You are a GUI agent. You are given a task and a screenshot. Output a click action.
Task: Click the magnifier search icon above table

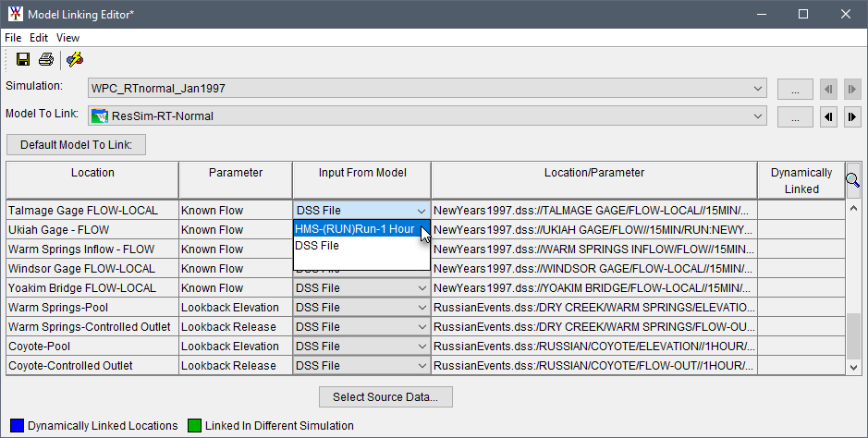[852, 179]
